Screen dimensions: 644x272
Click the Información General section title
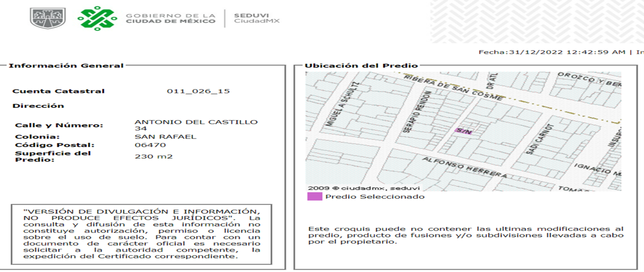click(x=66, y=65)
